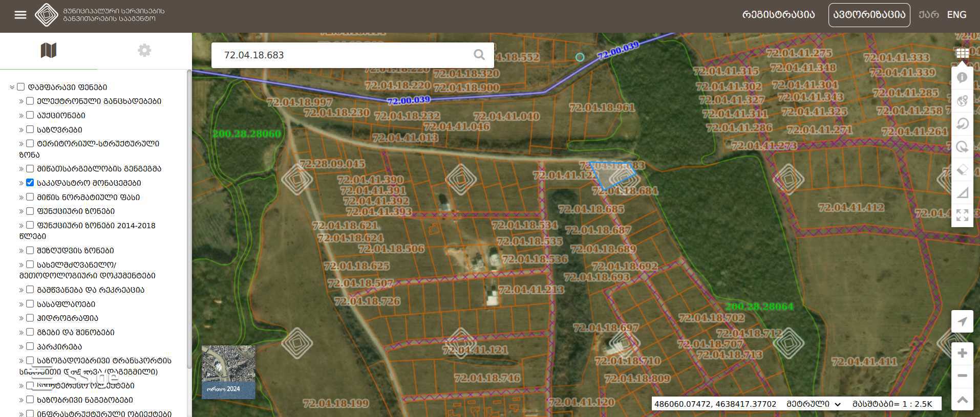980x417 pixels.
Task: Zoom in with the plus button
Action: coord(962,353)
